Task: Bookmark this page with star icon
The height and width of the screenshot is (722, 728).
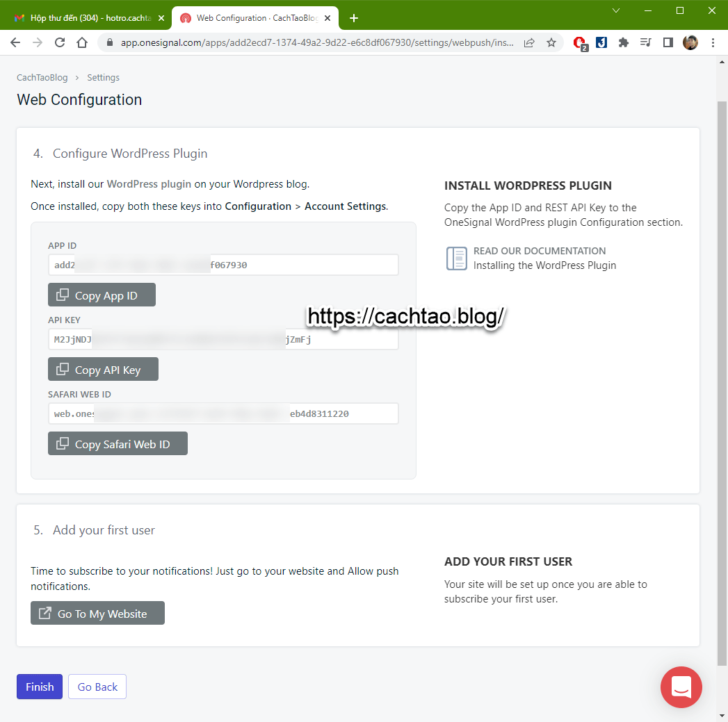Action: click(551, 42)
